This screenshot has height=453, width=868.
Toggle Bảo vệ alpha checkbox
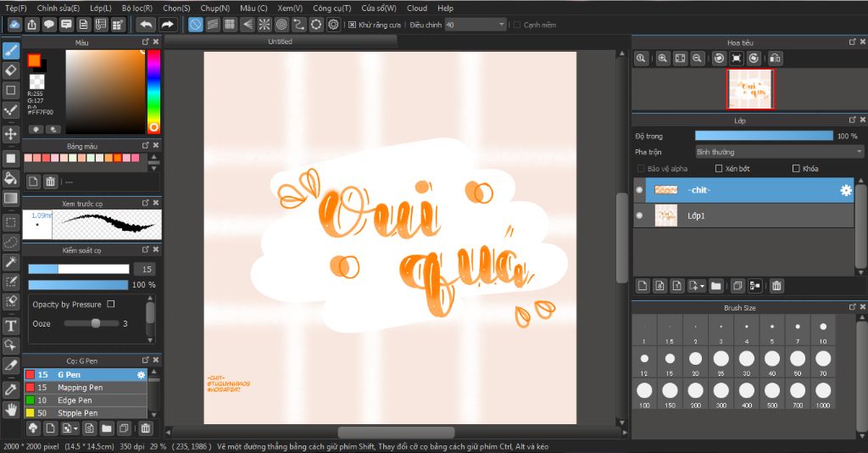click(x=641, y=168)
